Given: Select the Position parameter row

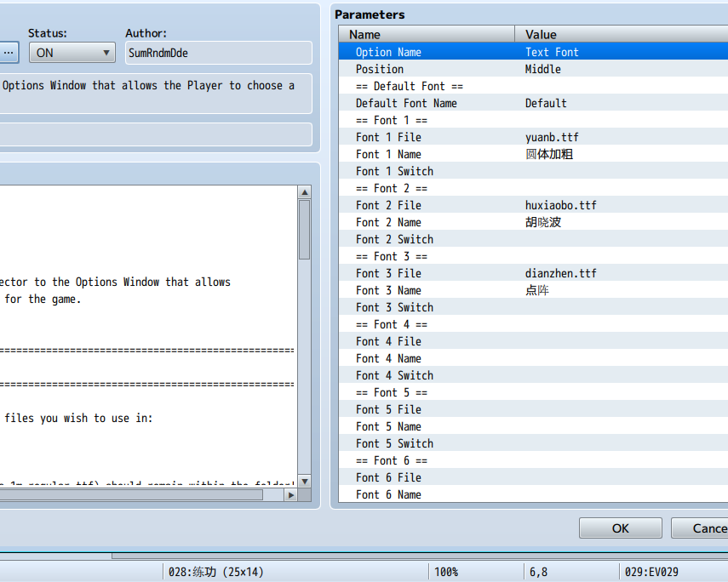Looking at the screenshot, I should click(534, 69).
